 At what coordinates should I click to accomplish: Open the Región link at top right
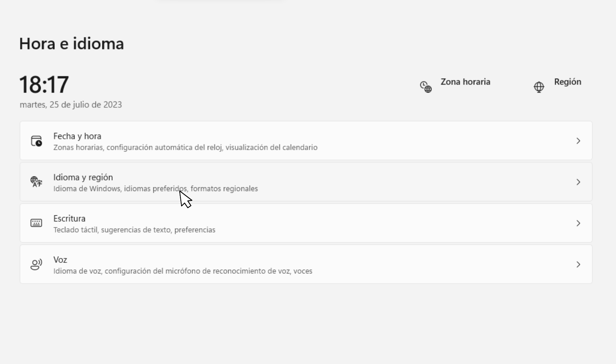pyautogui.click(x=567, y=82)
